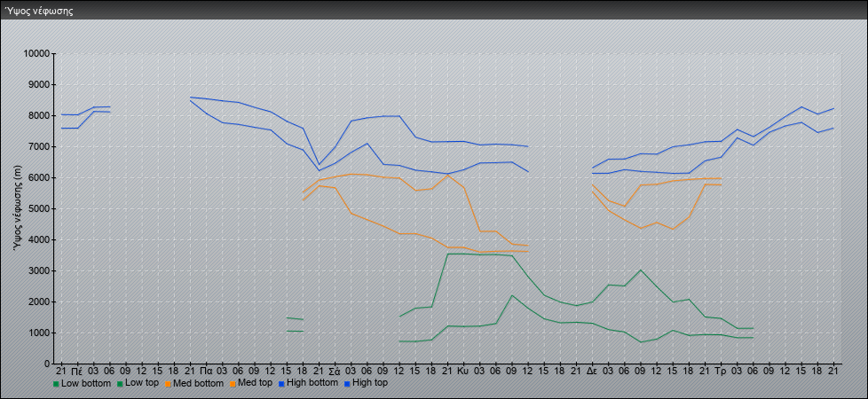Click the green Low bottom legend marker
868x399 pixels.
[57, 384]
